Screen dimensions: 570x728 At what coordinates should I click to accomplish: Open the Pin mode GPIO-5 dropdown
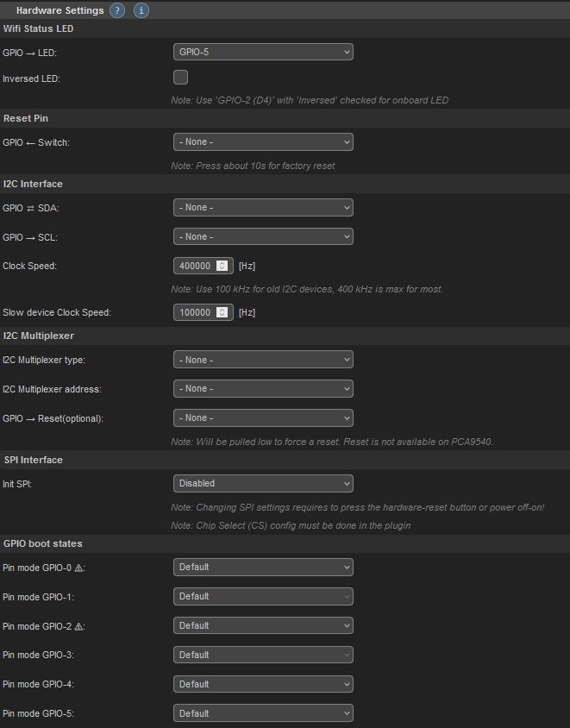point(263,713)
